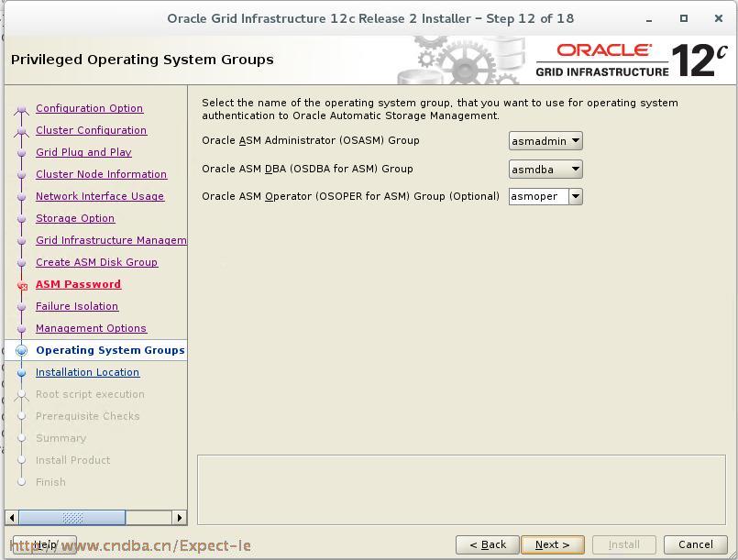Maximize the installer window
Viewport: 738px width, 560px height.
tap(684, 19)
